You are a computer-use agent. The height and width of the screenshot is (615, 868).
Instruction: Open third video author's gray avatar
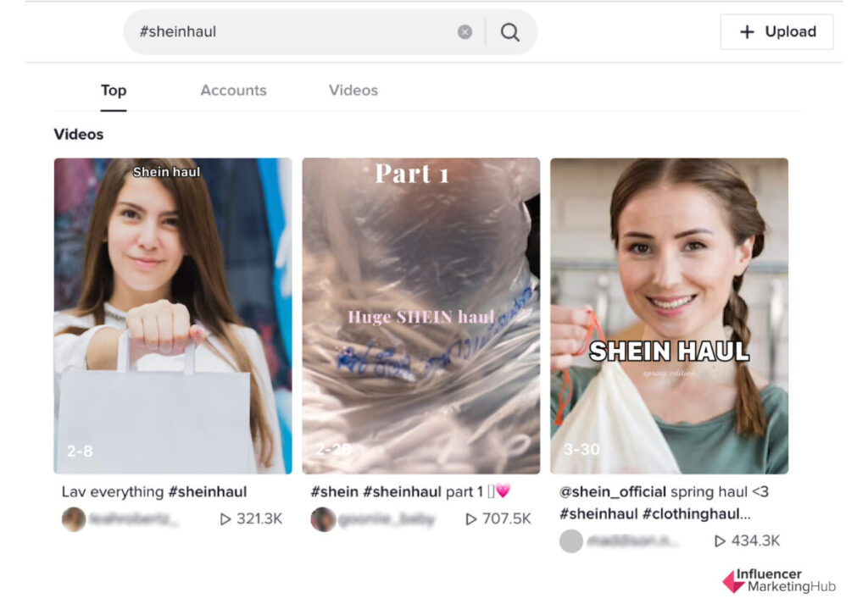pyautogui.click(x=571, y=541)
